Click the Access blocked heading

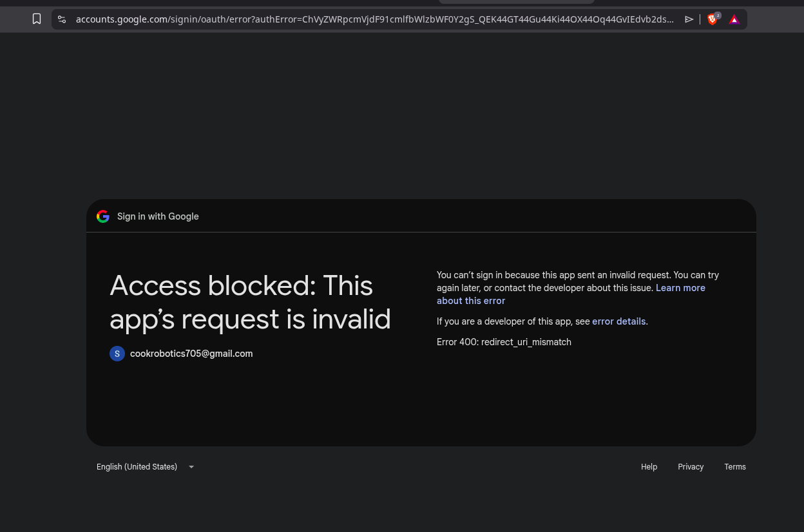251,302
